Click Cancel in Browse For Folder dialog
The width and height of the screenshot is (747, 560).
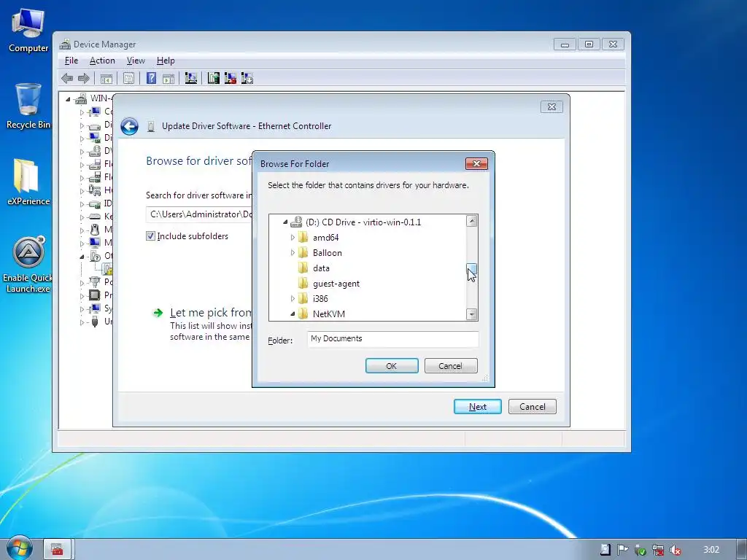tap(451, 366)
